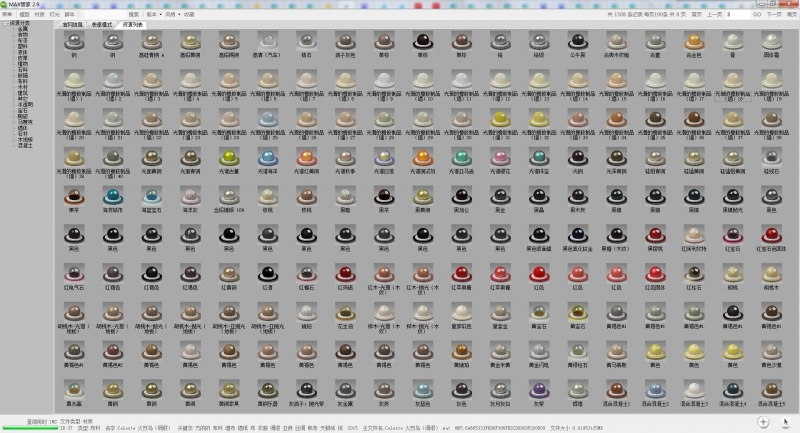The height and width of the screenshot is (433, 800).
Task: Open the 材质 menu item
Action: [39, 15]
